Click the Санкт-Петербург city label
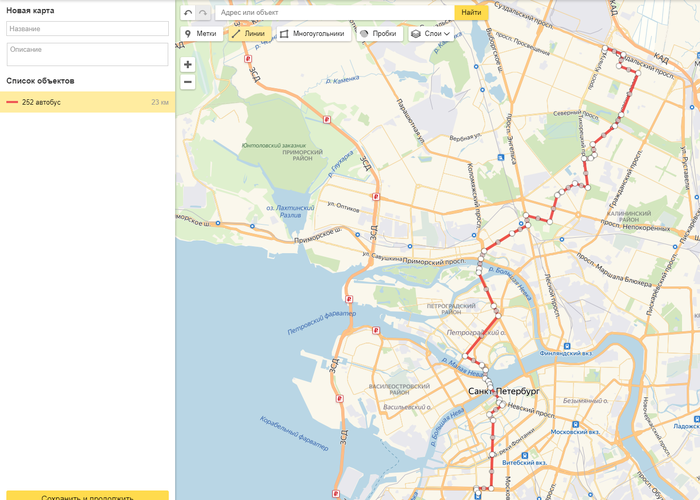This screenshot has height=500, width=700. pos(504,391)
